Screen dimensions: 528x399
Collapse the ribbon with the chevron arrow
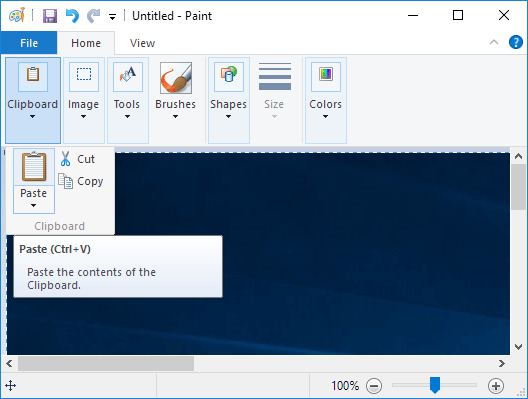[494, 42]
